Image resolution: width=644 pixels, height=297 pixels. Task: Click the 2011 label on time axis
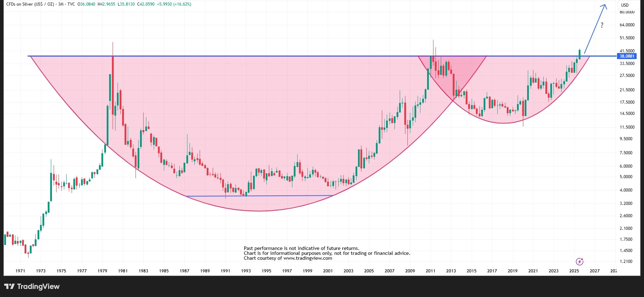click(x=430, y=271)
